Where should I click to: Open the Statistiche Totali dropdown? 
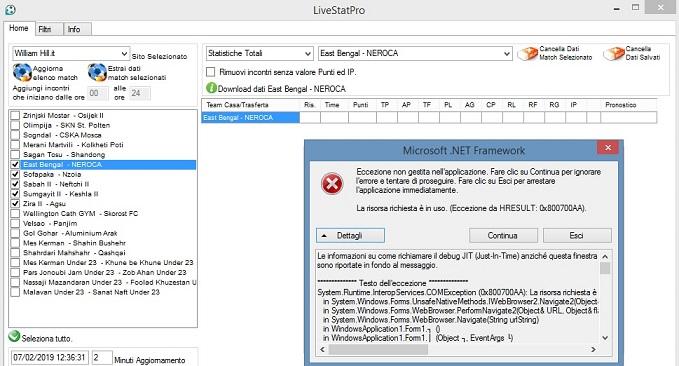tap(307, 54)
